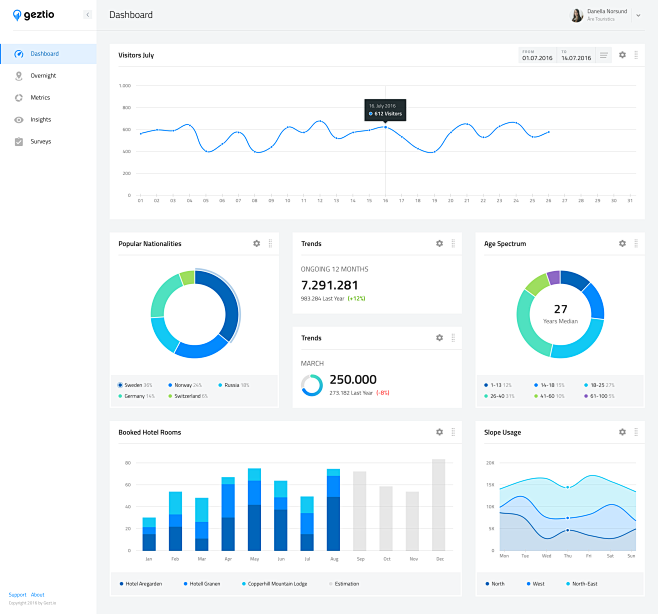Open the Support link in footer
The height and width of the screenshot is (614, 658).
coord(17,595)
